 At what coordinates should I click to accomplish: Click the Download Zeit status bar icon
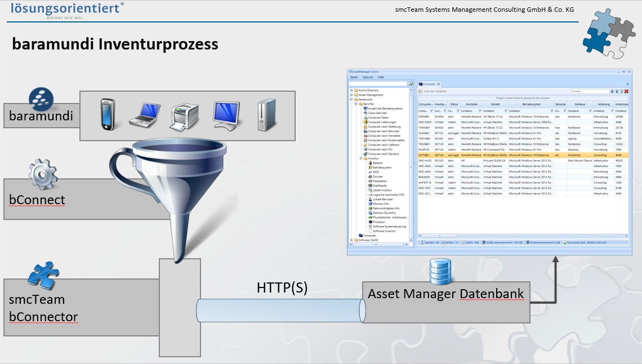tap(565, 242)
